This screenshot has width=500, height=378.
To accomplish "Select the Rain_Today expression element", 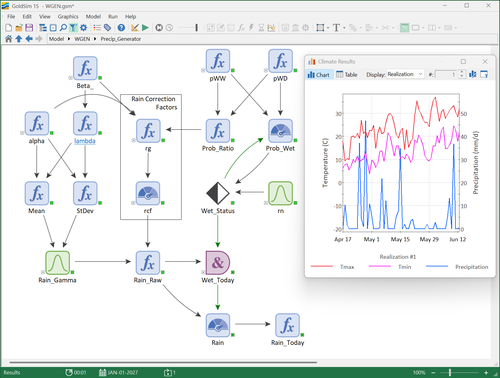I will 287,325.
